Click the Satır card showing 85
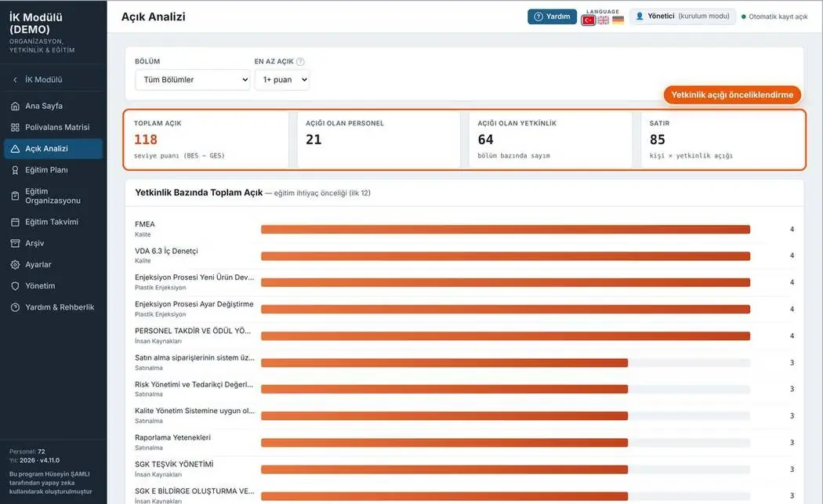The width and height of the screenshot is (823, 504). pyautogui.click(x=722, y=140)
